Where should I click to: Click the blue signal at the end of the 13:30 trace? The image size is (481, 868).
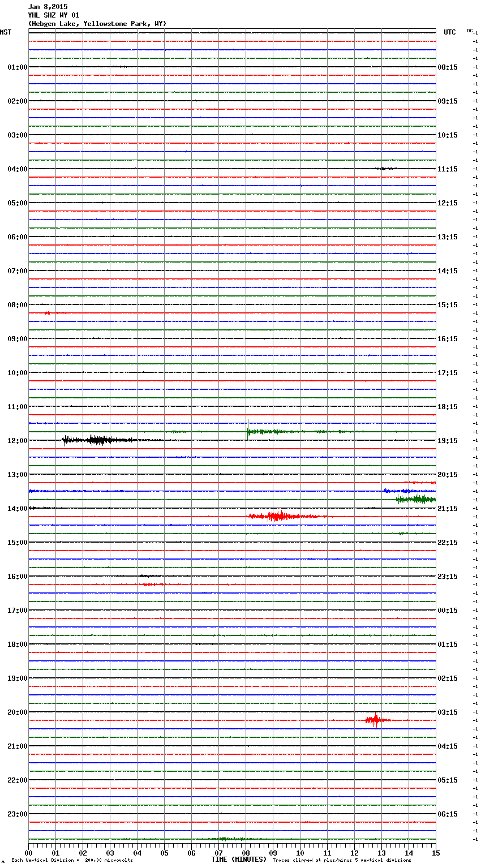click(409, 491)
